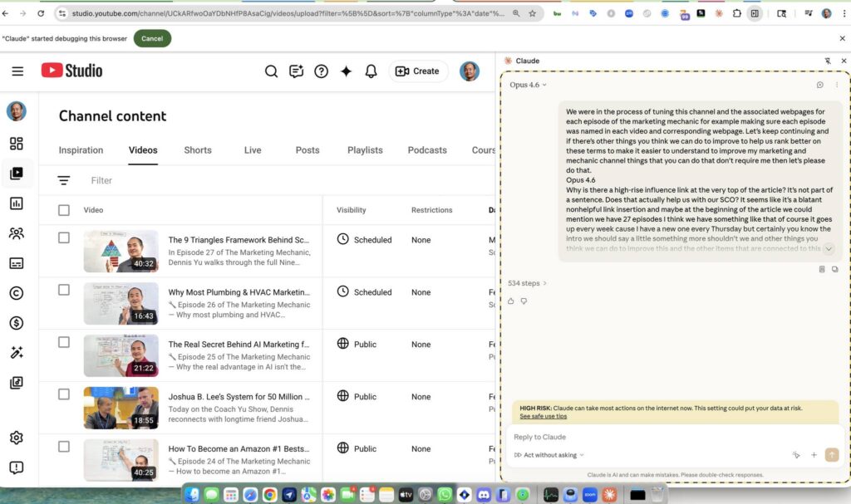Click the search magnifier icon in Studio header
Screen dimensions: 851x504
coord(271,71)
